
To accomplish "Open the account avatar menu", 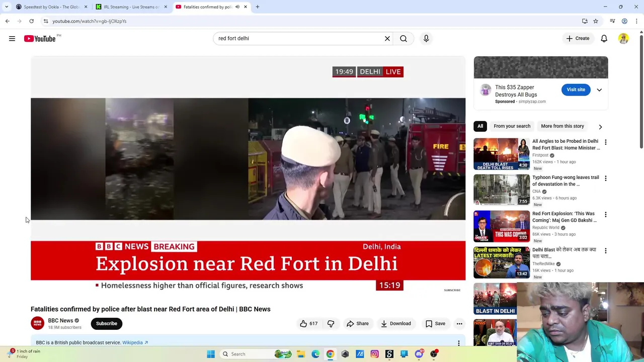I will pos(623,38).
